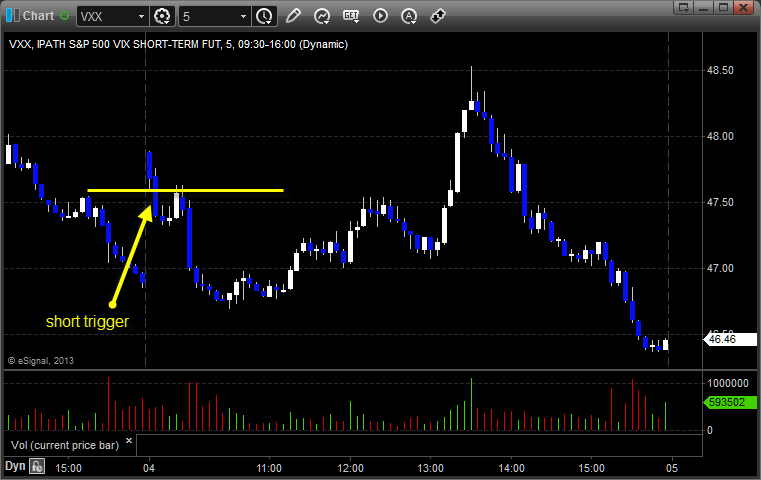
Task: Click the 11:00 time axis label
Action: [269, 468]
